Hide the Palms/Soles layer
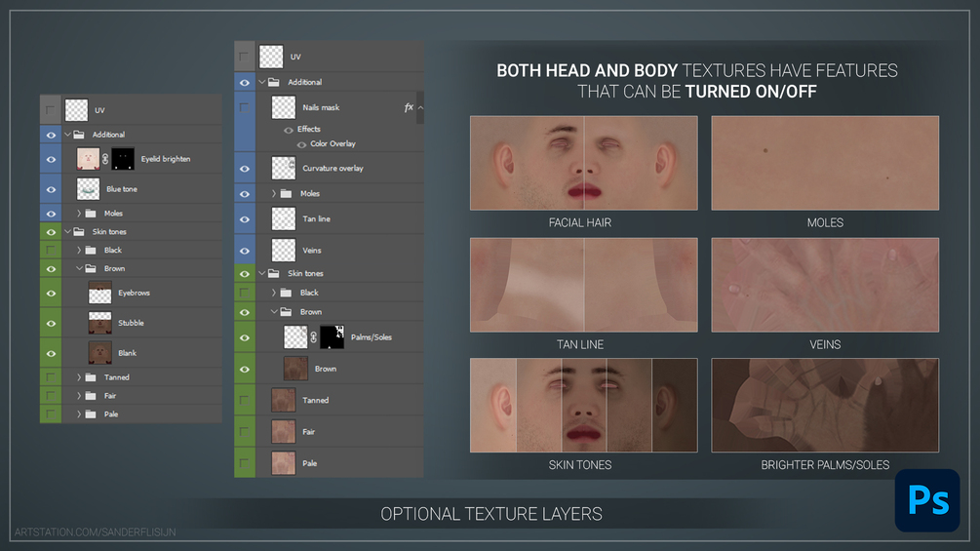 click(245, 337)
